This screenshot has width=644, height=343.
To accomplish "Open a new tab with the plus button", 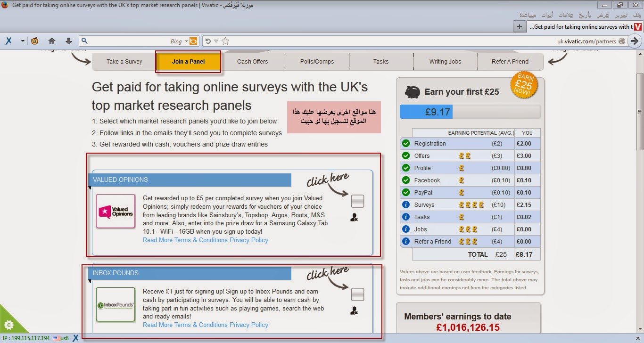I will tap(520, 27).
